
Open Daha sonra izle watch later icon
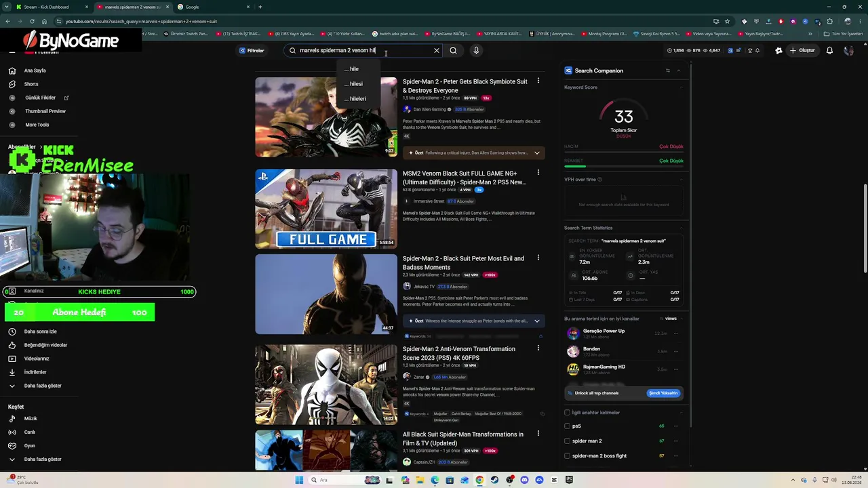[12, 331]
